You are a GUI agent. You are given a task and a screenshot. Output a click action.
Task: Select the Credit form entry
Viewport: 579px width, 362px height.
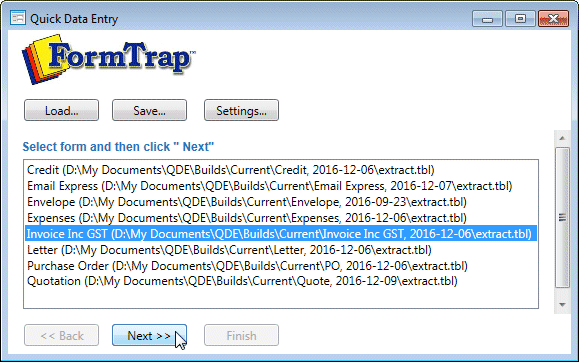click(281, 170)
